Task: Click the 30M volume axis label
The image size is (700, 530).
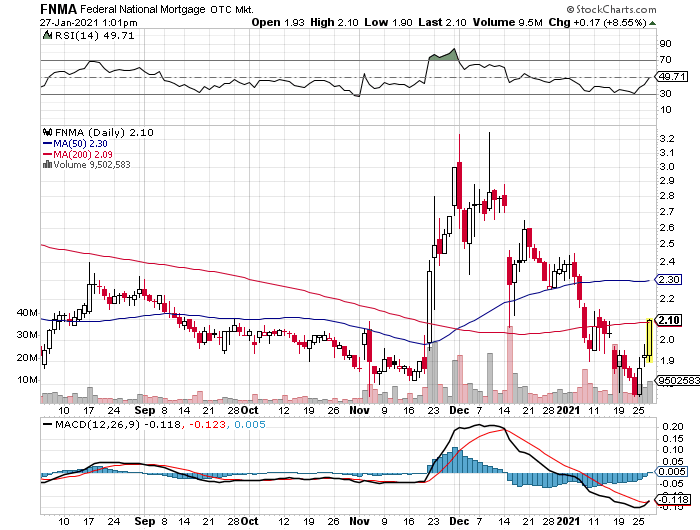Action: coord(27,335)
